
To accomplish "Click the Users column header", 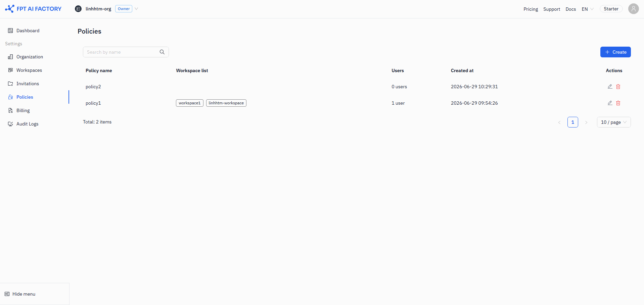I will 398,70.
